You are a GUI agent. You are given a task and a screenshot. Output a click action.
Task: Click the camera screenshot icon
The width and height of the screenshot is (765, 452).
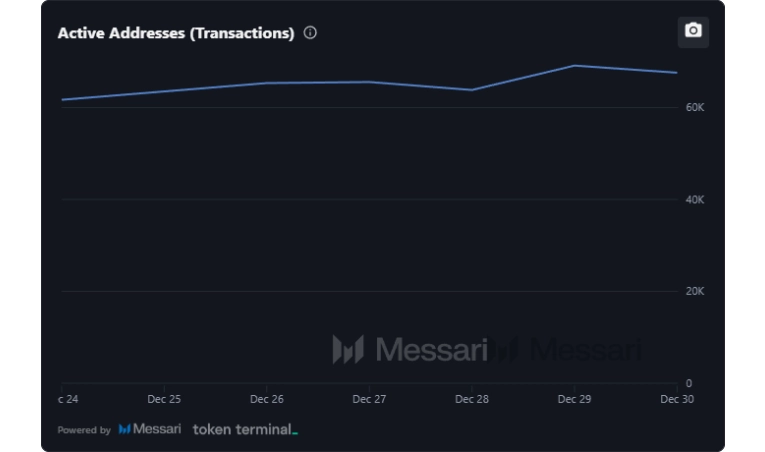click(693, 31)
